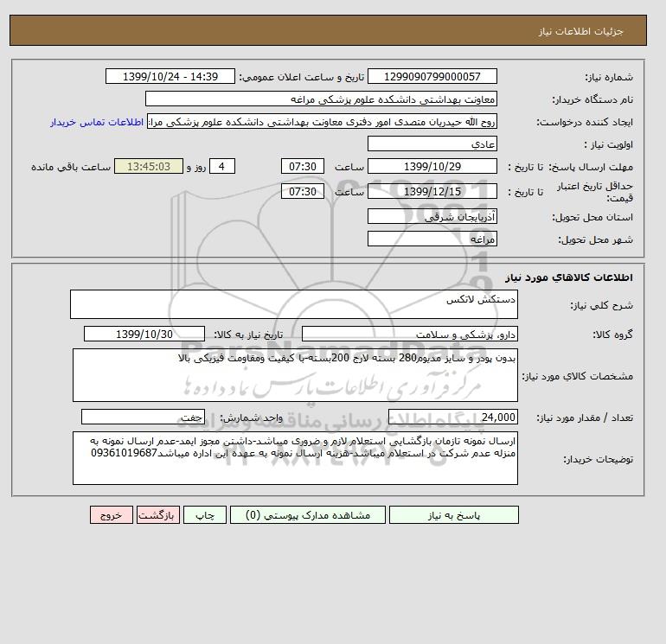Click the price validity time field 07:30
This screenshot has height=644, width=666.
pos(303,191)
